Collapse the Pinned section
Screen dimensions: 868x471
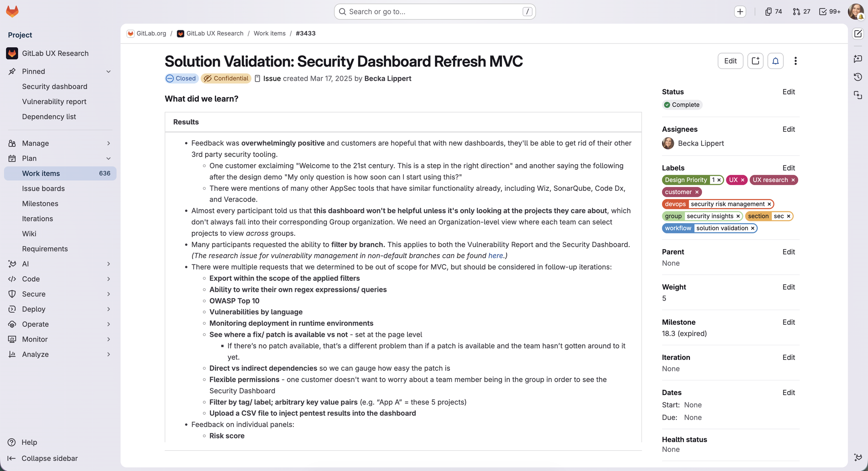tap(108, 72)
